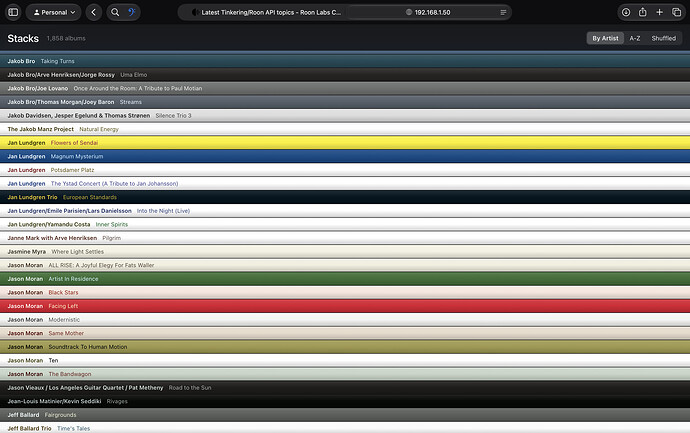
Task: Toggle the Safari sidebar icon
Action: click(13, 12)
